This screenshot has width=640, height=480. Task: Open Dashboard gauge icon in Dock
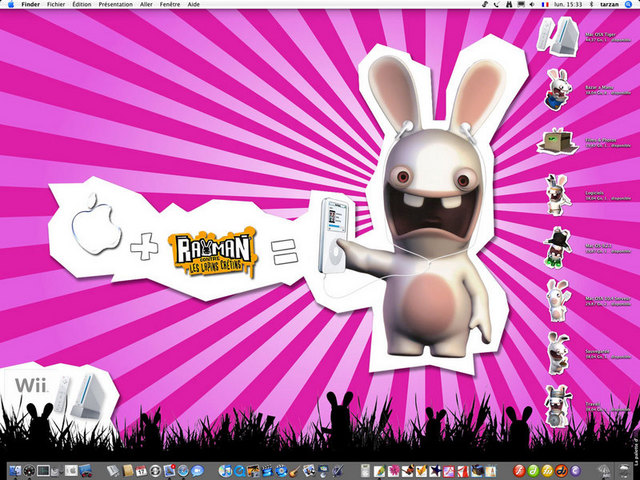coord(29,471)
